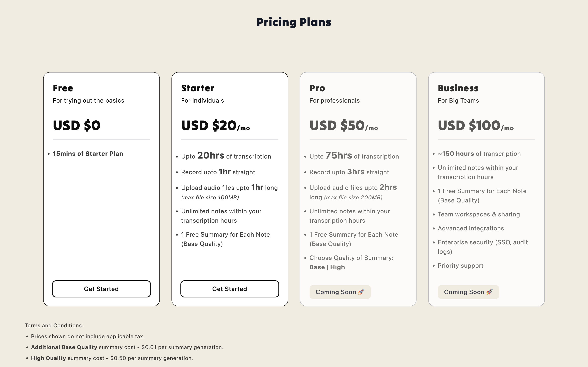The width and height of the screenshot is (588, 367).
Task: Click the Pricing Plans page heading
Action: 294,22
